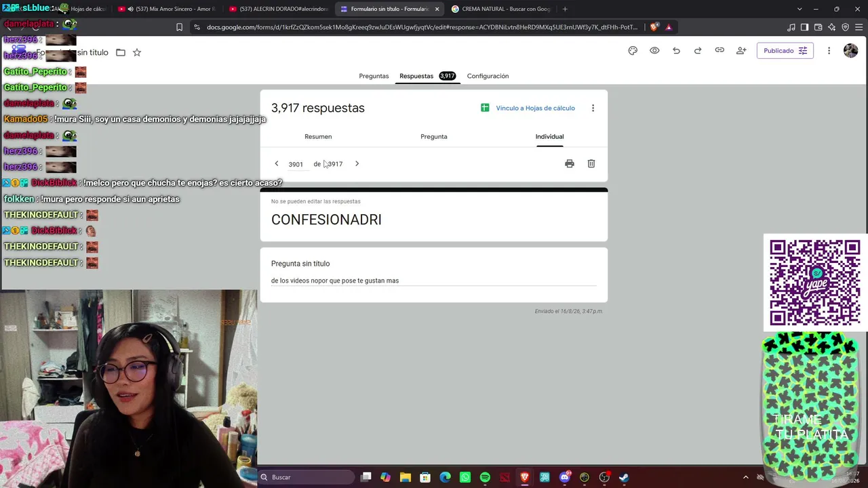
Task: Switch to the ALECRIN DORADO YouTube tab
Action: coord(279,9)
